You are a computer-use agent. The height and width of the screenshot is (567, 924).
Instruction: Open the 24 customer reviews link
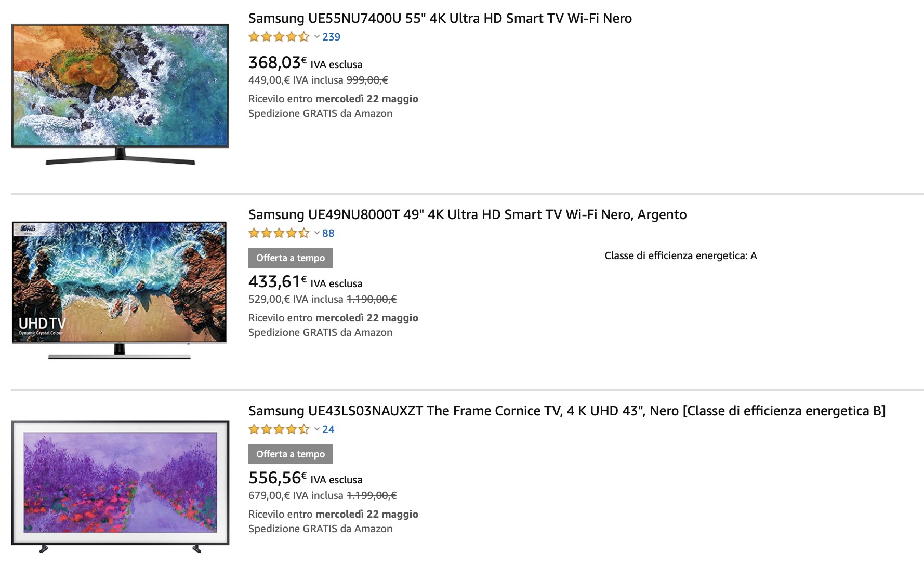tap(328, 429)
